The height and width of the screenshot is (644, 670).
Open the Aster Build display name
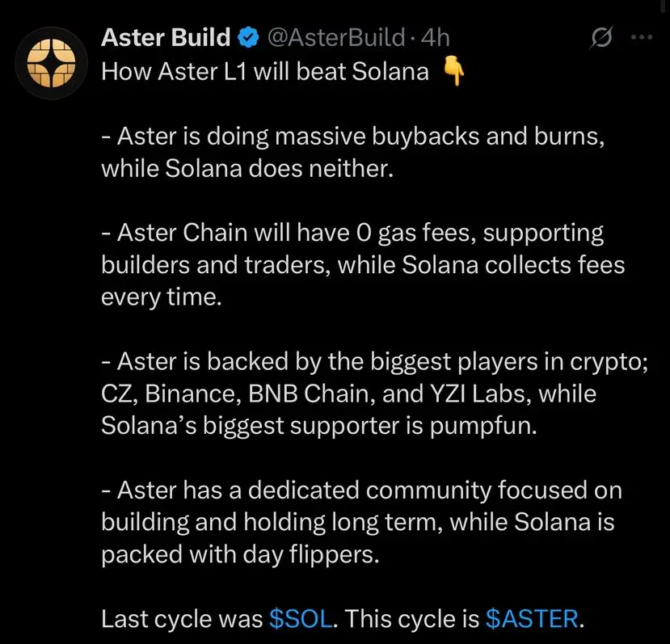166,38
